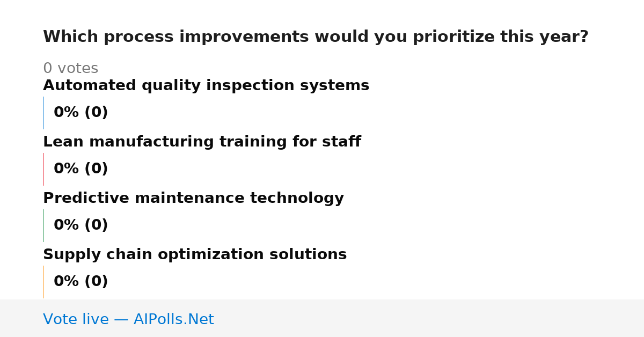Image resolution: width=644 pixels, height=337 pixels.
Task: Choose Predictive maintenance technology option
Action: click(x=193, y=199)
